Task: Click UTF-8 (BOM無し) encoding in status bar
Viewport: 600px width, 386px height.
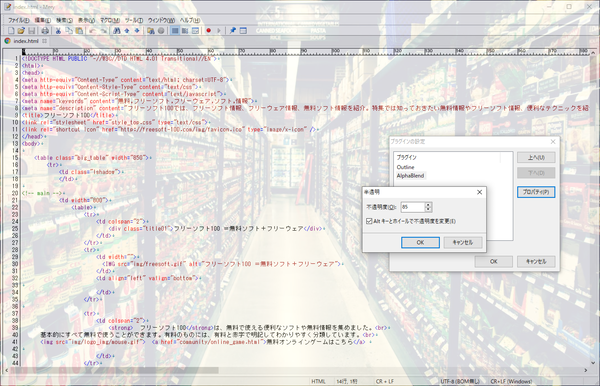Action: tap(460, 381)
